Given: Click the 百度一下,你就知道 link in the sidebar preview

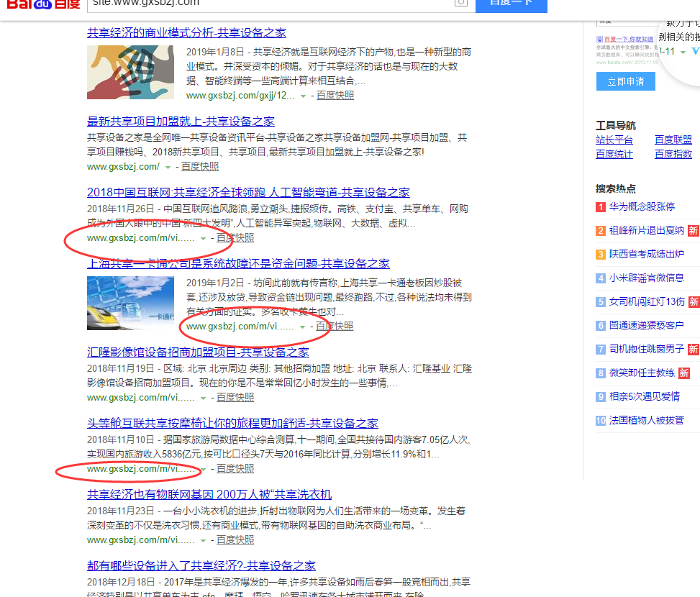Looking at the screenshot, I should [629, 40].
